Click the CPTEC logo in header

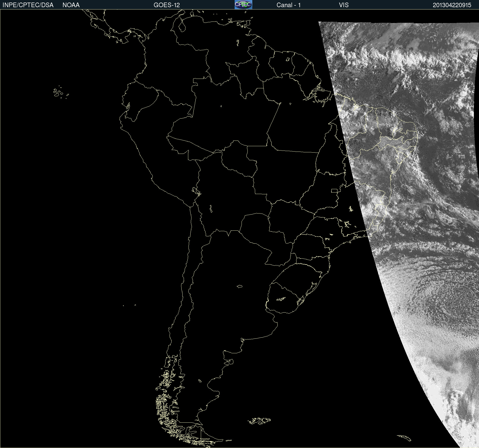click(243, 5)
